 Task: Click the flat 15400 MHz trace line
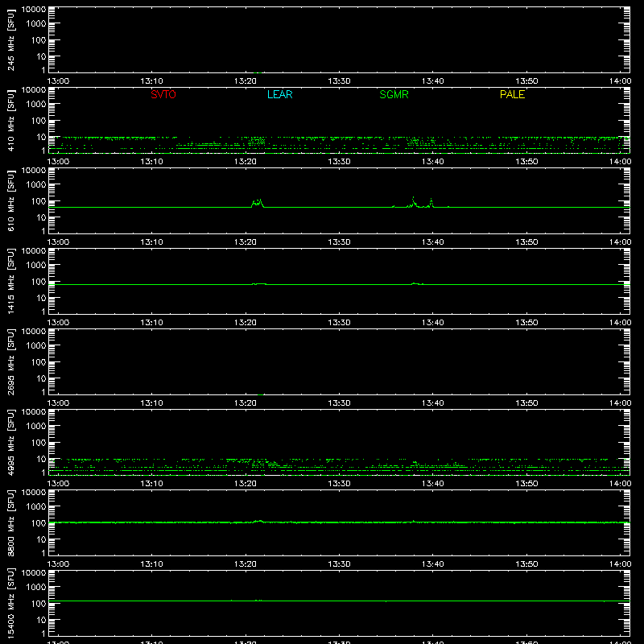tap(339, 601)
